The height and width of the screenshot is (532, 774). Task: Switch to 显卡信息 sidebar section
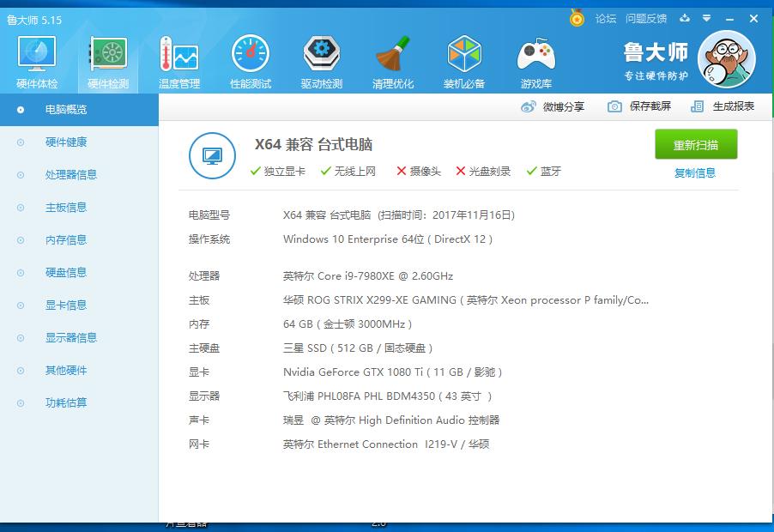pos(66,305)
